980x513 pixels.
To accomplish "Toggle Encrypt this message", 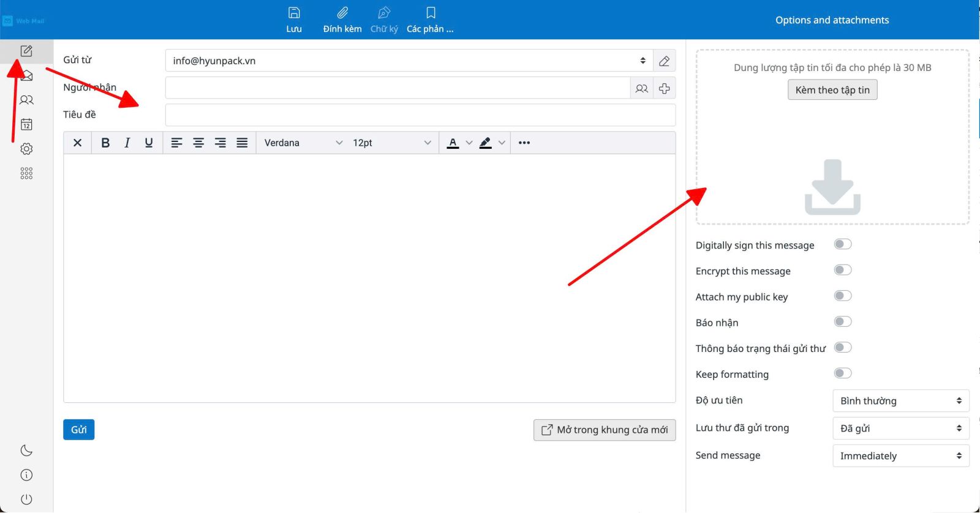I will tap(843, 270).
